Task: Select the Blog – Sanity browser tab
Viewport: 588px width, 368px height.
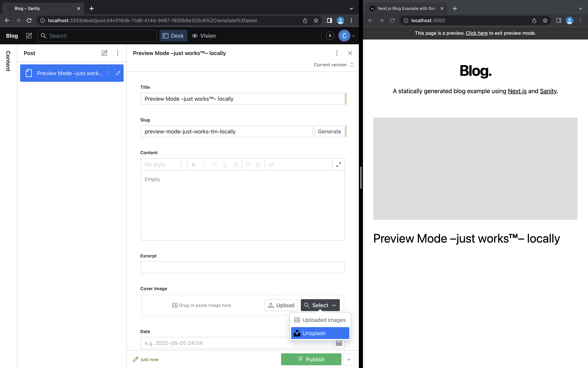Action: point(43,9)
